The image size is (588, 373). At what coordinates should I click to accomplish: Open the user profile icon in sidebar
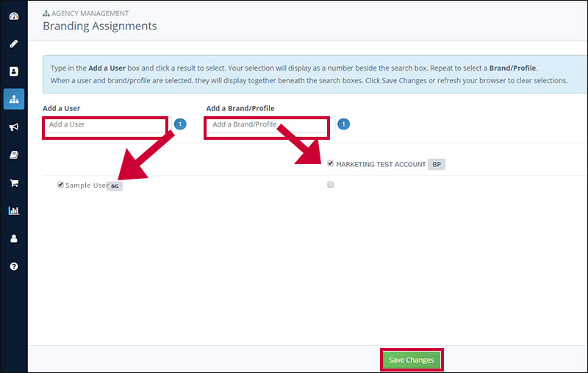click(x=14, y=238)
